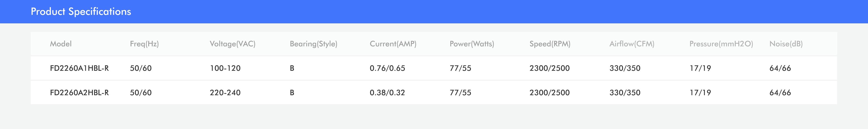Click the Power(Watts) column header
This screenshot has height=129, width=868.
pyautogui.click(x=472, y=44)
